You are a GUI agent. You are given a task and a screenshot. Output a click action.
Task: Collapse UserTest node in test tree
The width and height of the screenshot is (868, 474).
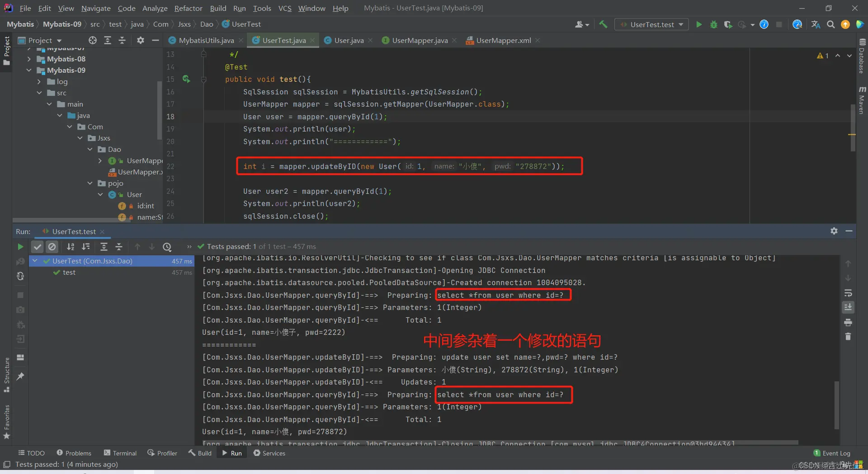pyautogui.click(x=35, y=261)
